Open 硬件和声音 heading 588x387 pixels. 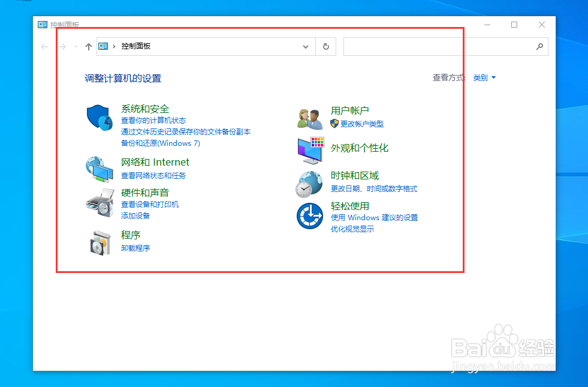pyautogui.click(x=144, y=193)
